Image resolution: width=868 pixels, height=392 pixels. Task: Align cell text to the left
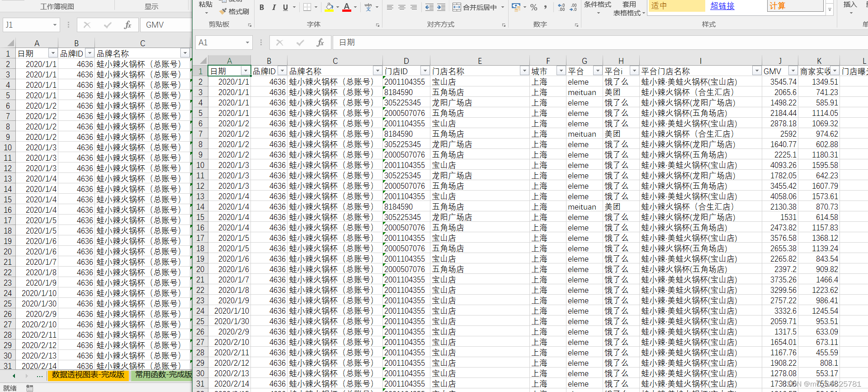[x=390, y=7]
